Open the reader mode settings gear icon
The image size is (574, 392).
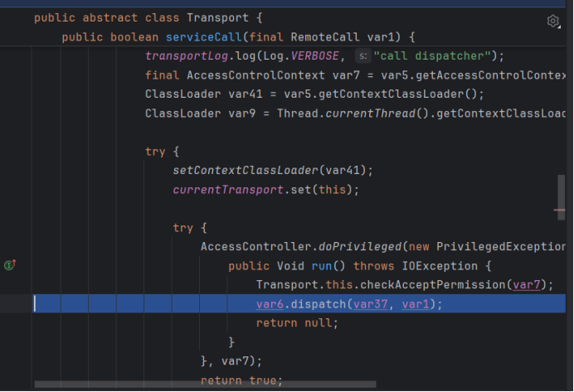click(x=553, y=22)
